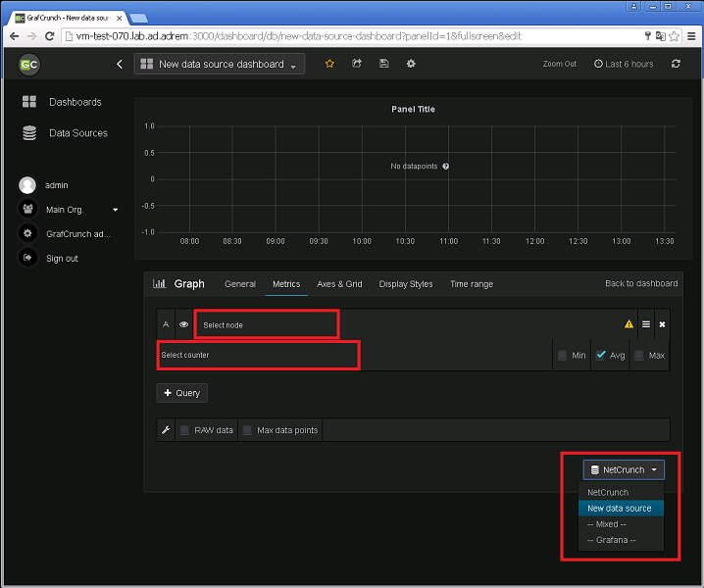The height and width of the screenshot is (588, 704).
Task: Choose -- Grafana -- in the list
Action: tap(621, 540)
